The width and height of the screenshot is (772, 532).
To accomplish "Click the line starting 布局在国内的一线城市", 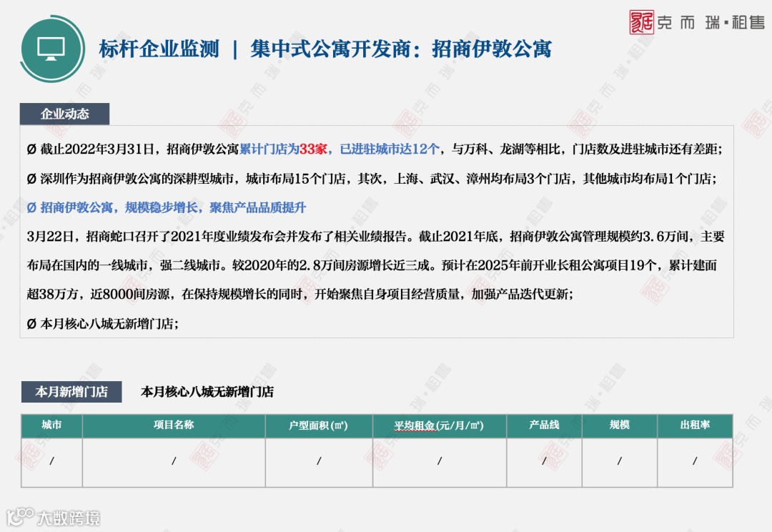I will pos(372,265).
